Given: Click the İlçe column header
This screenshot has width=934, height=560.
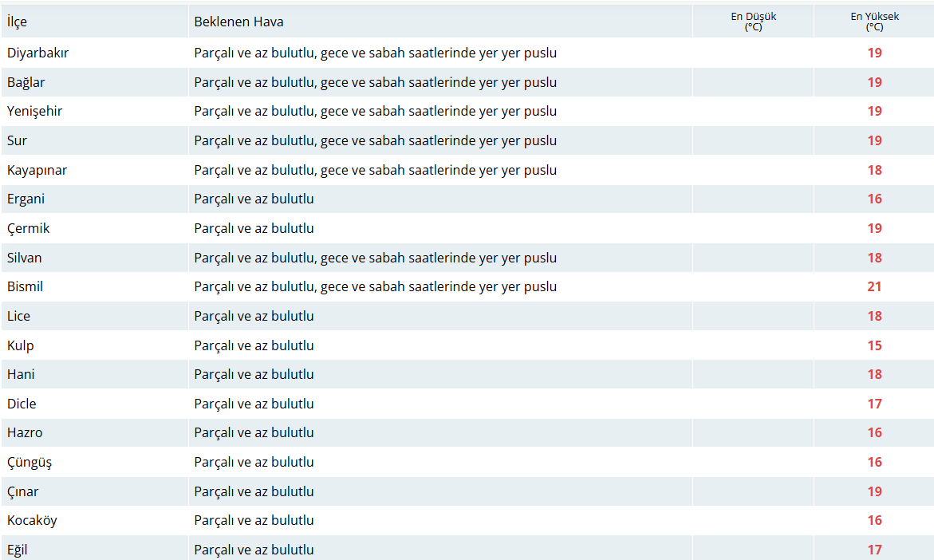Looking at the screenshot, I should tap(18, 22).
